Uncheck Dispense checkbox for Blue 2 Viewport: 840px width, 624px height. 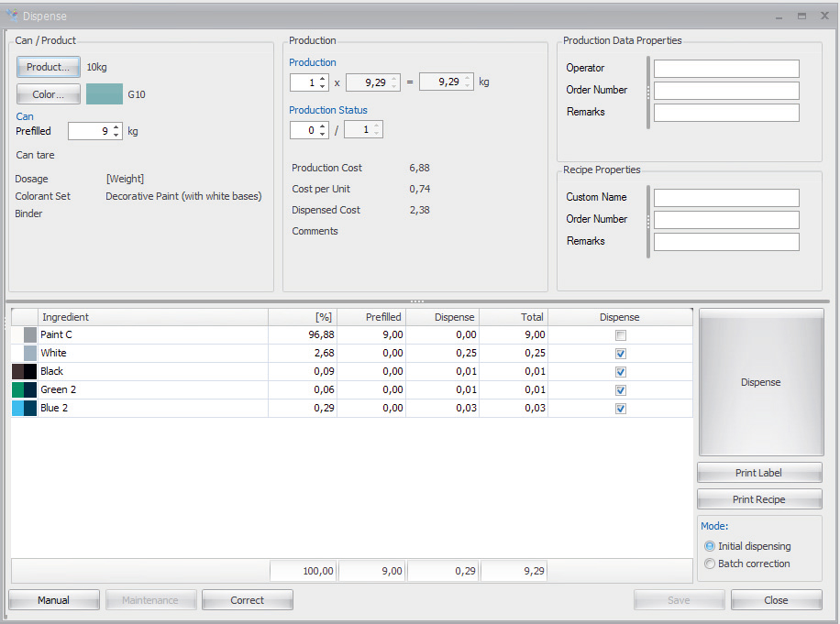(x=620, y=409)
